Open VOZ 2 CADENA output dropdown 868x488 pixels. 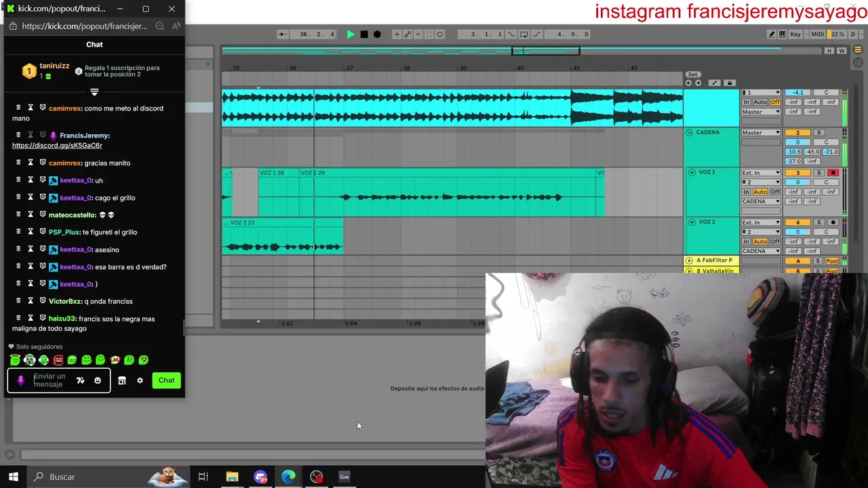(x=761, y=251)
